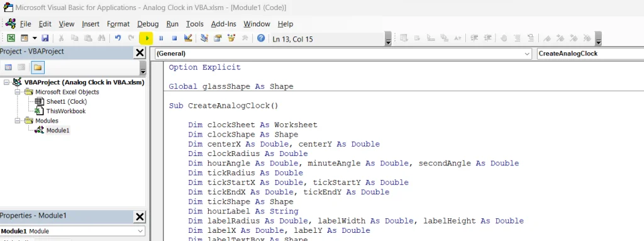The width and height of the screenshot is (644, 241).
Task: Click the Next Bookmark icon
Action: tap(560, 38)
